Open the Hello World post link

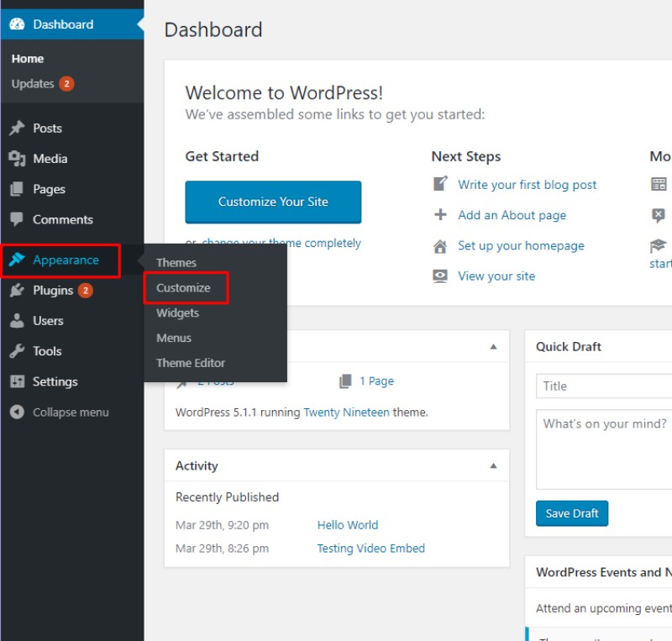click(x=348, y=525)
